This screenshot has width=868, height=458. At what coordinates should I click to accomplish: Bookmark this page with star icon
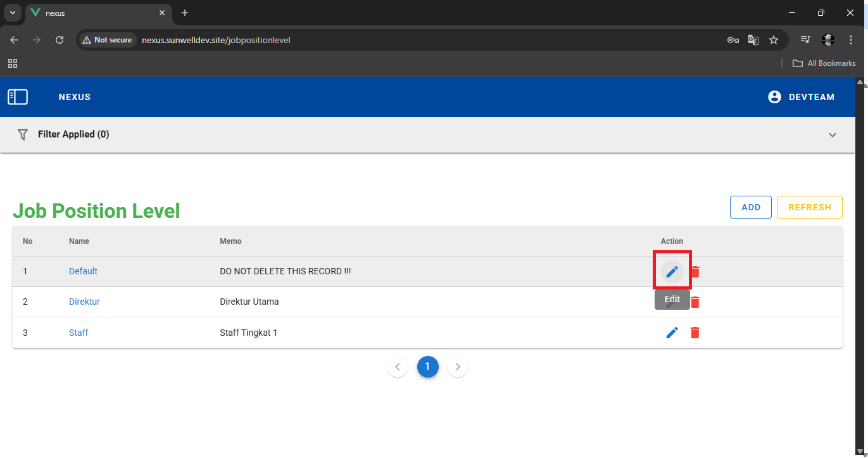pyautogui.click(x=773, y=40)
